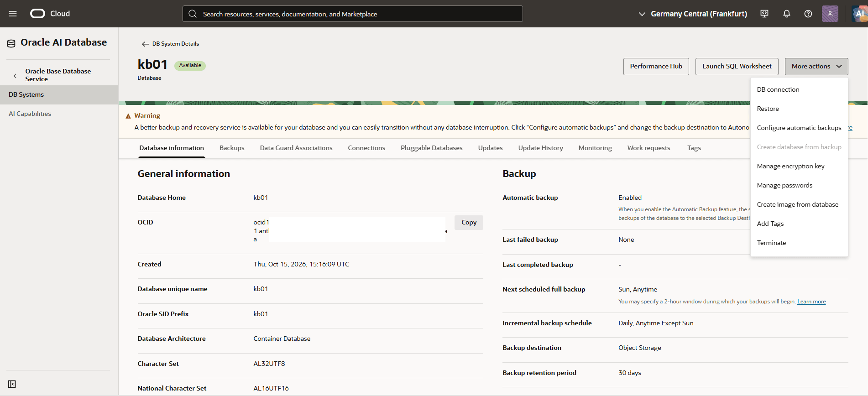Click the search resources input field
Viewport: 868px width, 396px height.
coord(353,14)
